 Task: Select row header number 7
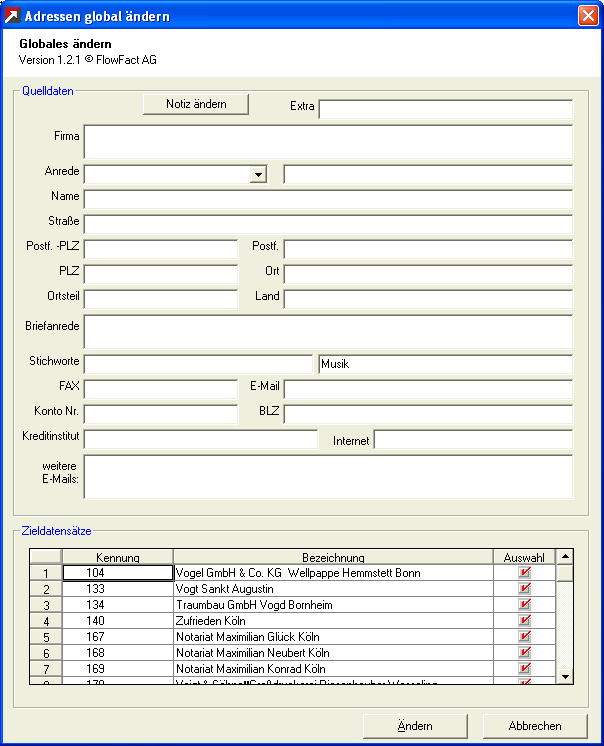click(46, 668)
